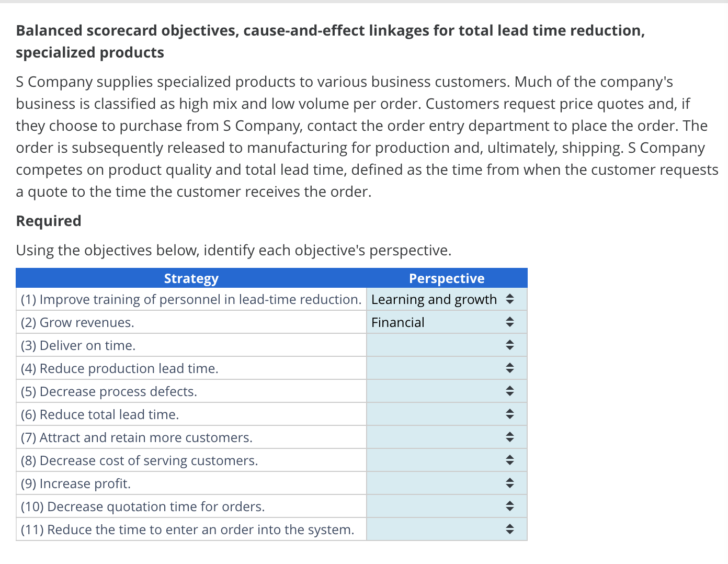This screenshot has width=728, height=564.
Task: Click the arrows beside "Decrease process defects" perspective
Action: (509, 391)
